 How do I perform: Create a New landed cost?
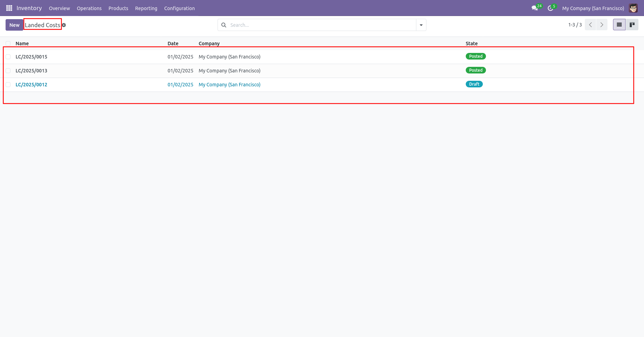coord(14,25)
